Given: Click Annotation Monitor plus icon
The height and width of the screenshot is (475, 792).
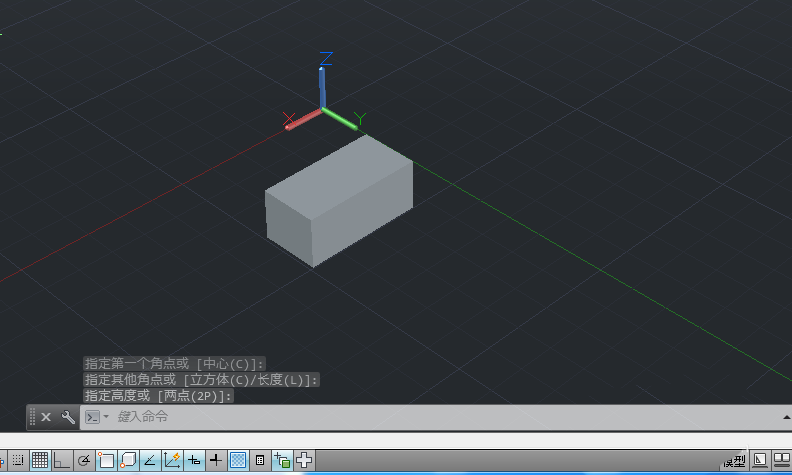Looking at the screenshot, I should (x=304, y=460).
